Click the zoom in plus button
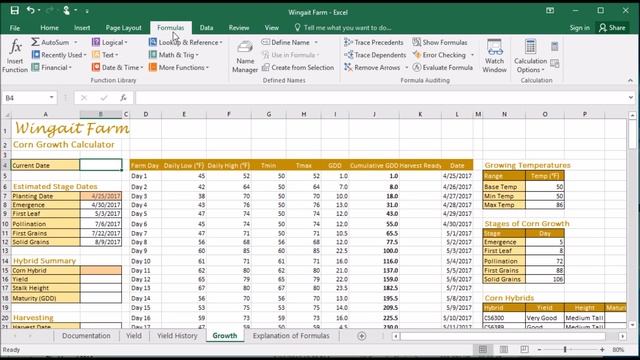Screen dimensions: 640x360 coord(602,349)
